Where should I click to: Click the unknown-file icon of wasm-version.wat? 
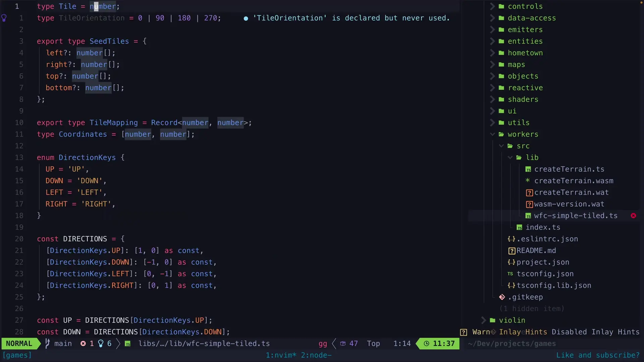[x=529, y=204]
